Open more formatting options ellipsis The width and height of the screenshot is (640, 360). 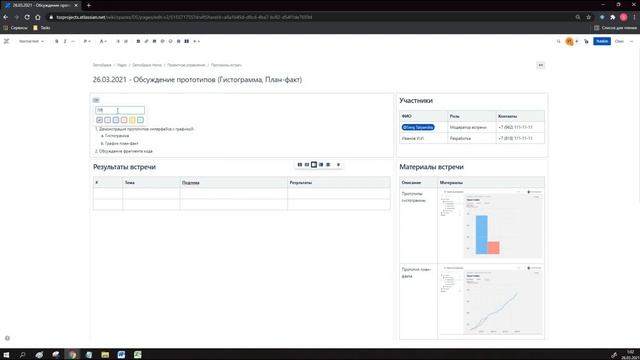click(73, 41)
